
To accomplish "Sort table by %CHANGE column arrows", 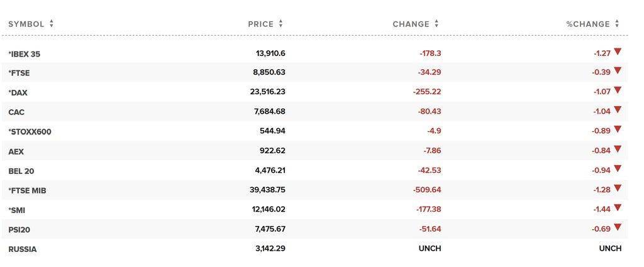I will click(617, 24).
